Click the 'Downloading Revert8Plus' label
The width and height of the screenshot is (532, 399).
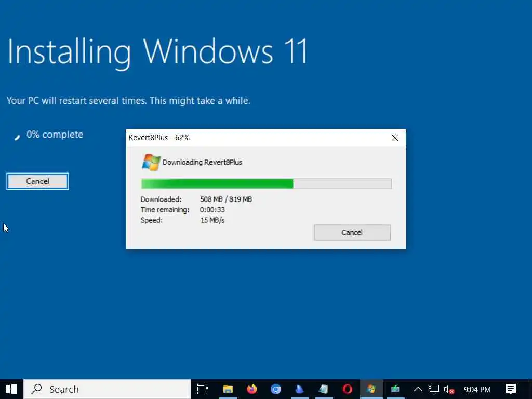click(x=203, y=162)
